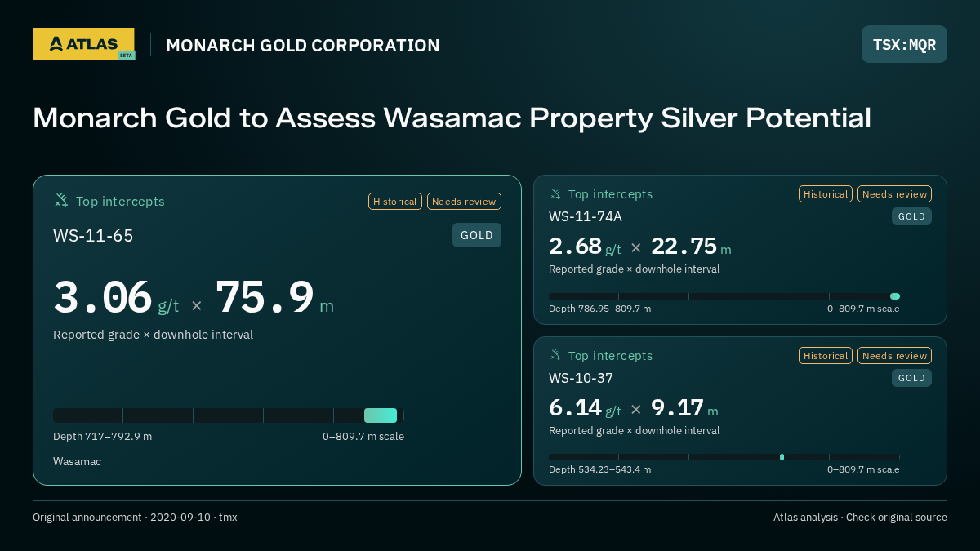Screen dimensions: 980x551
Task: Click the Historical tag on the WS-11-74A card
Action: click(826, 193)
